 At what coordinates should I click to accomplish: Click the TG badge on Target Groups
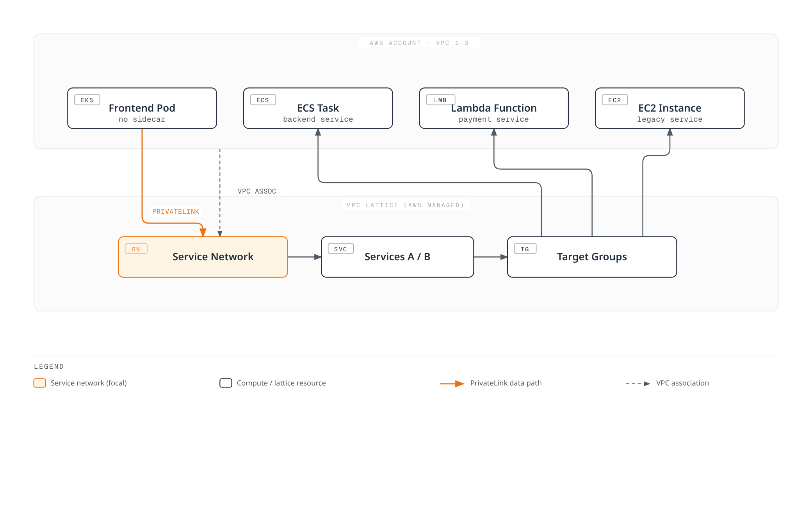coord(525,249)
